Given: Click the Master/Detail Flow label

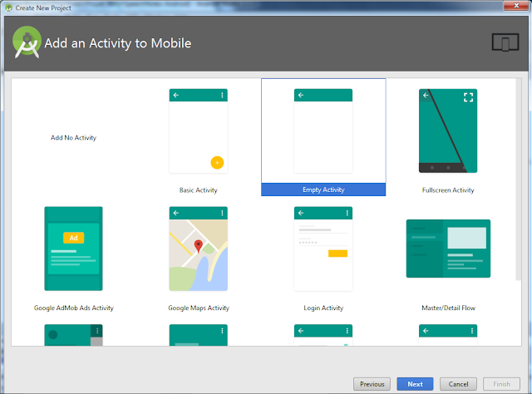Looking at the screenshot, I should pos(448,308).
